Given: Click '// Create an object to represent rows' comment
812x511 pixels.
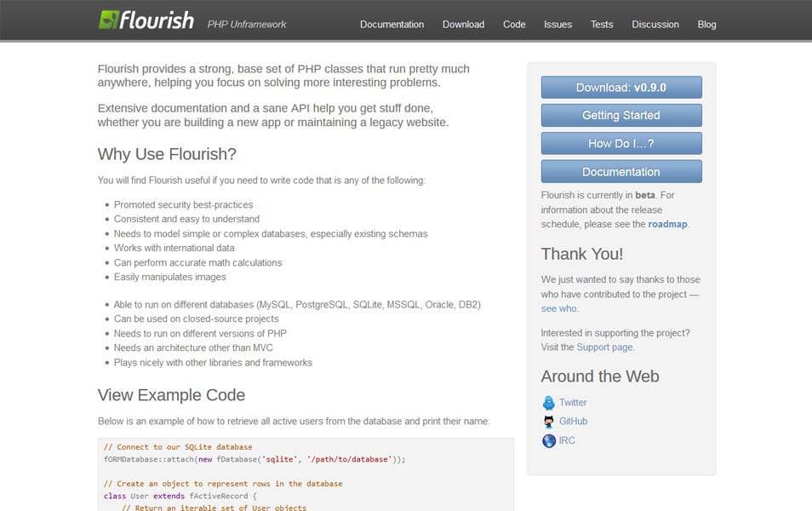Looking at the screenshot, I should [223, 484].
